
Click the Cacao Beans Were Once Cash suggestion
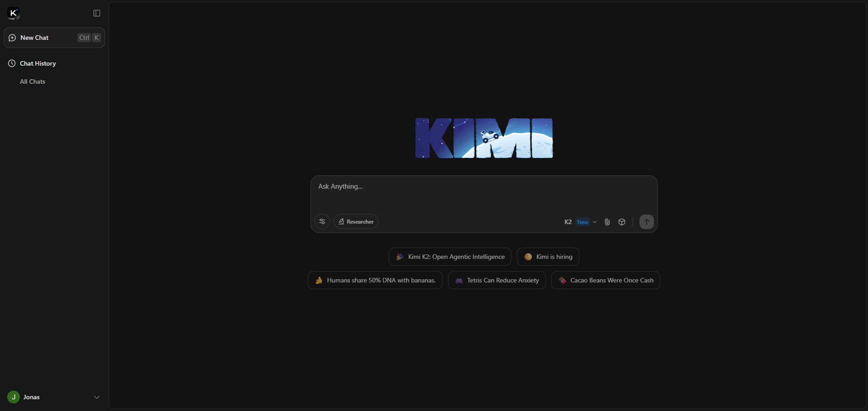point(606,280)
